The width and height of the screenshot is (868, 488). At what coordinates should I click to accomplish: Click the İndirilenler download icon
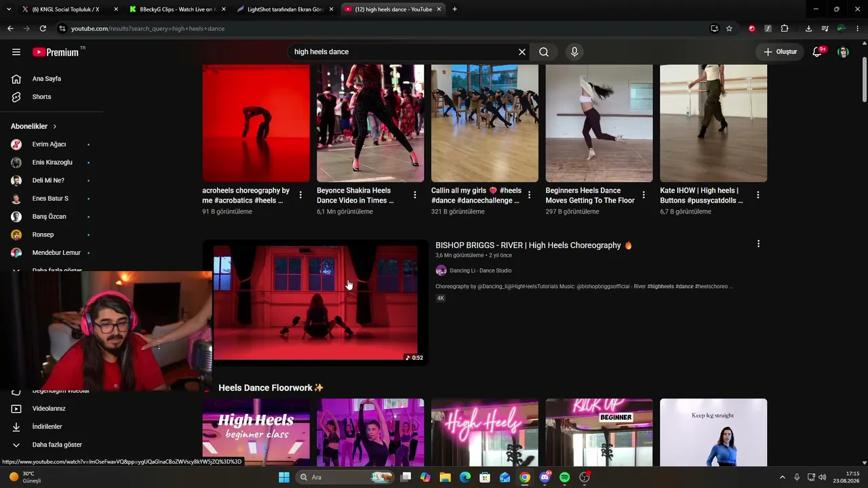pos(16,427)
